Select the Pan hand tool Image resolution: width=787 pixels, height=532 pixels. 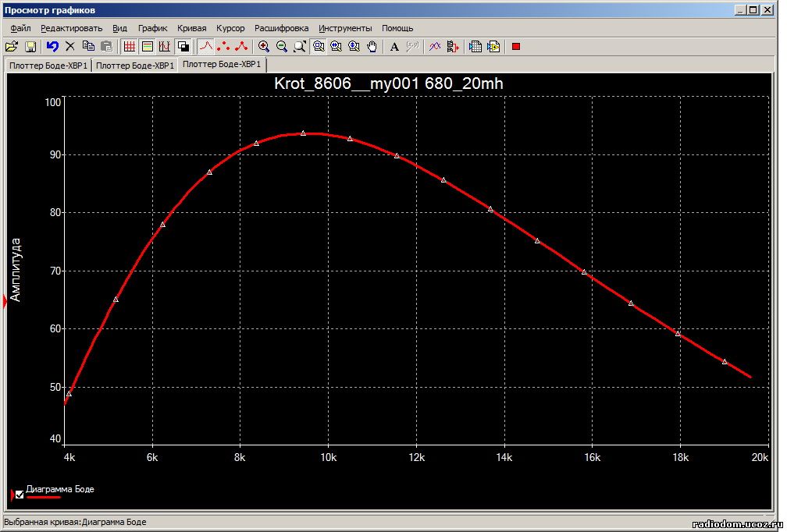[x=372, y=47]
